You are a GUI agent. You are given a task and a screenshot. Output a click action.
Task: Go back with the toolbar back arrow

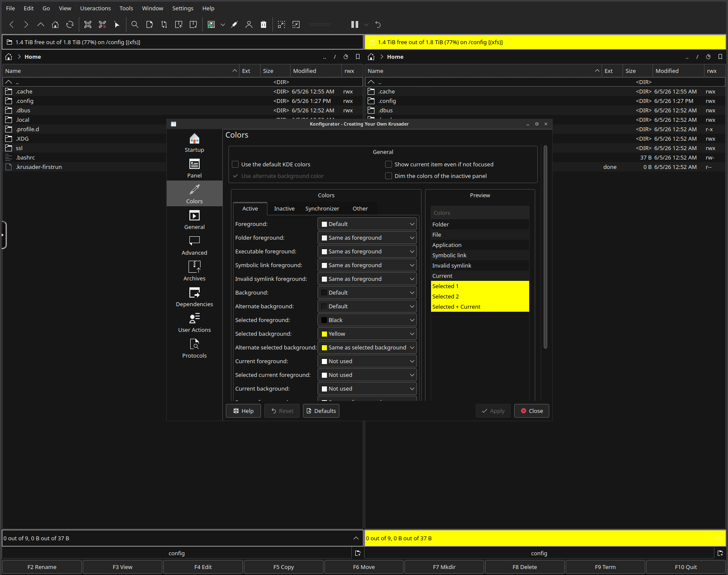click(x=12, y=24)
